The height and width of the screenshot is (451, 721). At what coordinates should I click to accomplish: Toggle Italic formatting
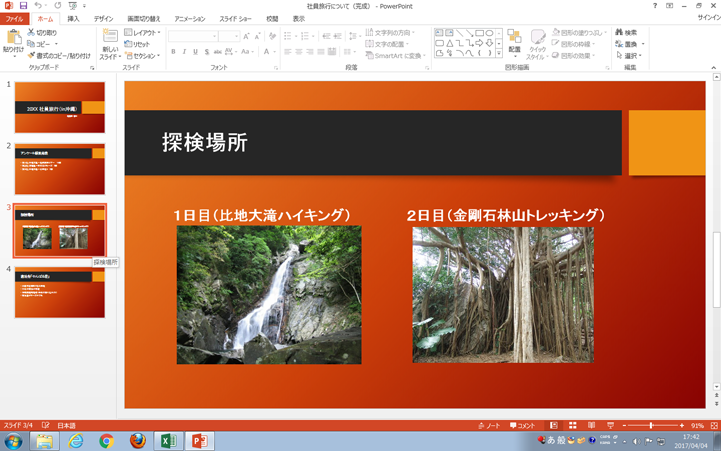(184, 52)
